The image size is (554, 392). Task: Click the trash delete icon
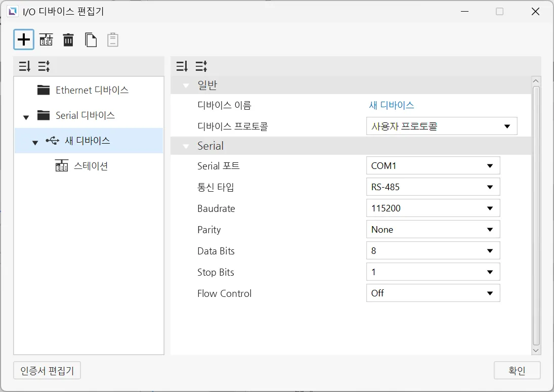pyautogui.click(x=68, y=39)
